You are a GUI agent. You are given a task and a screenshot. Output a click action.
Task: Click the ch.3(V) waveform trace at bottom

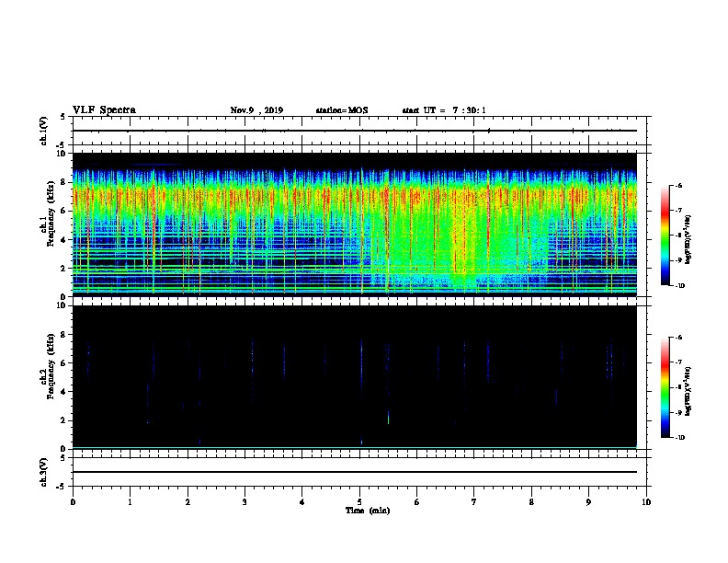[x=355, y=472]
